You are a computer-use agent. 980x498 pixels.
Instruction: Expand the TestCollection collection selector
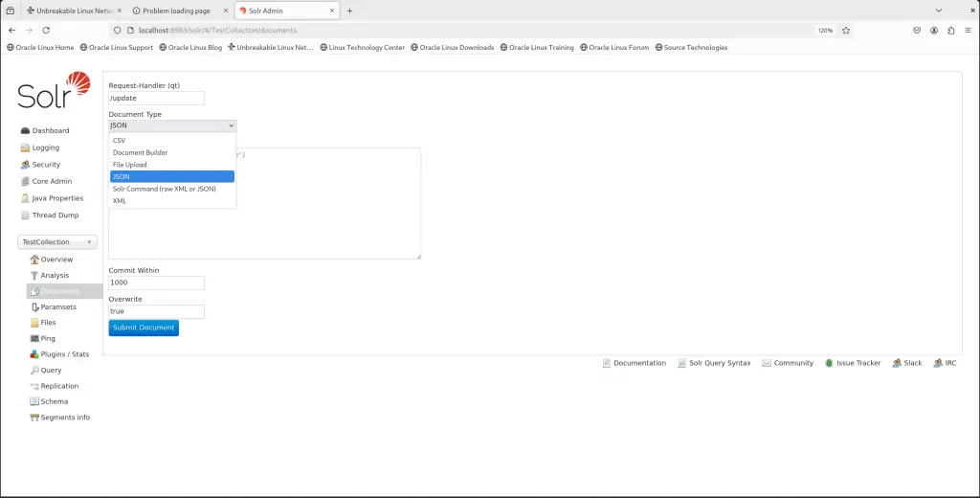click(x=56, y=242)
